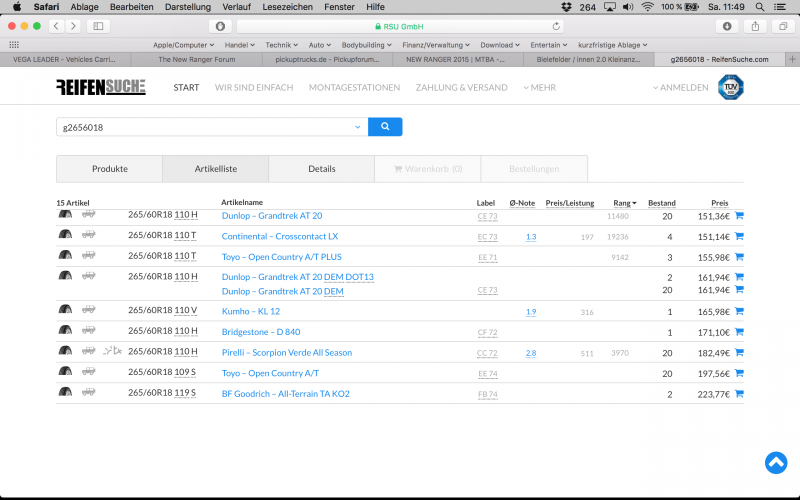Click the Safari address bar RSU GmbH

point(399,26)
